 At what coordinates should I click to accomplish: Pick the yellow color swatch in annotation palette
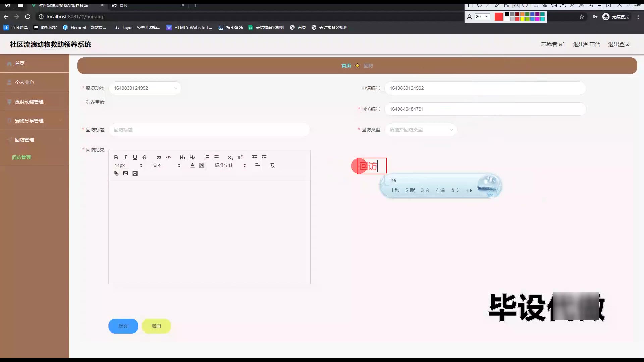point(522,19)
